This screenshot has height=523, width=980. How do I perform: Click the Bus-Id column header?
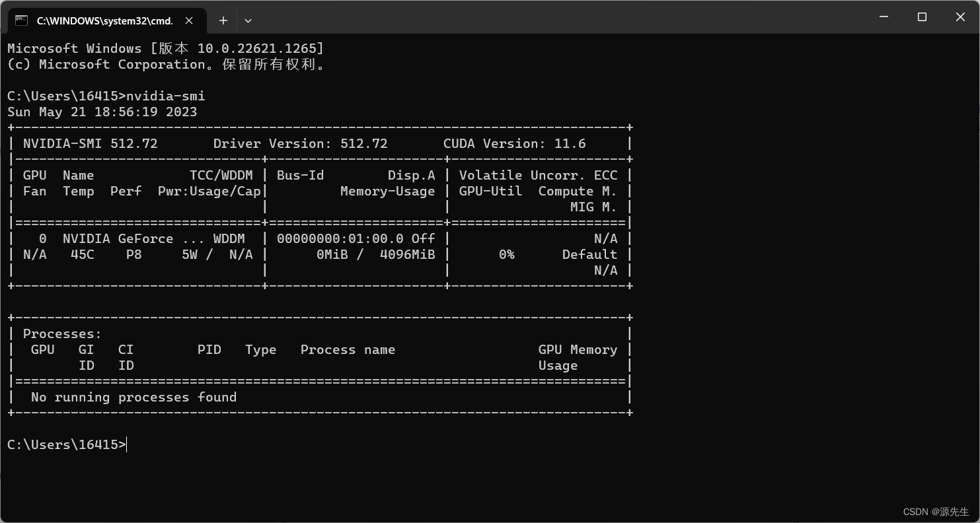pyautogui.click(x=301, y=175)
